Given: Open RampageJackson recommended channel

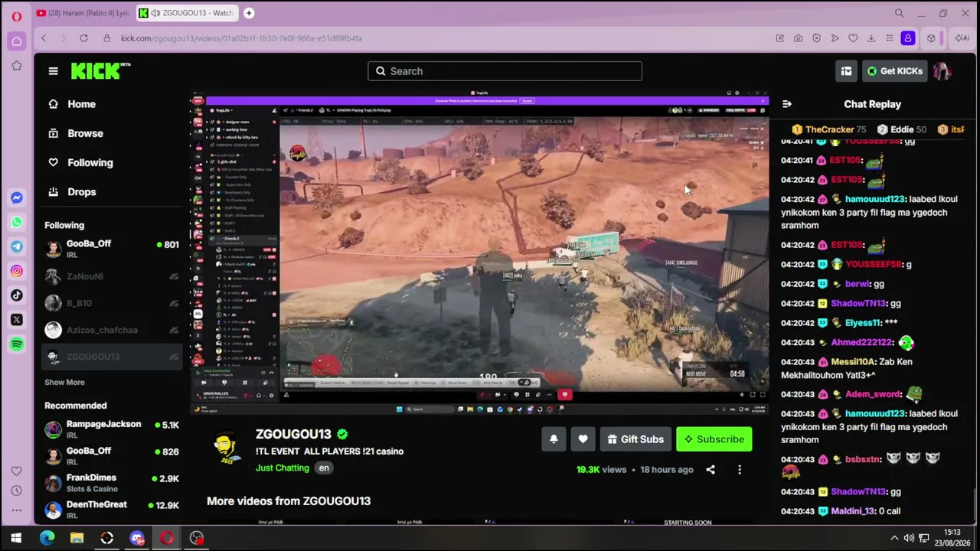Looking at the screenshot, I should [x=111, y=429].
